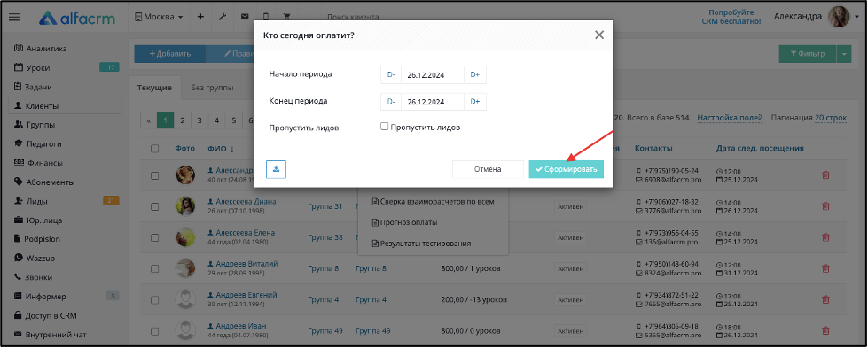This screenshot has width=868, height=348.
Task: Click D+ next to Начало периода
Action: [x=475, y=74]
